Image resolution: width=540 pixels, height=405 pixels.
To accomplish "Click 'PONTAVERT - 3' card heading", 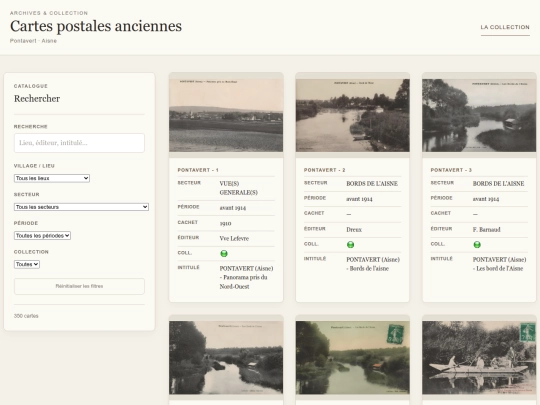I will [451, 170].
